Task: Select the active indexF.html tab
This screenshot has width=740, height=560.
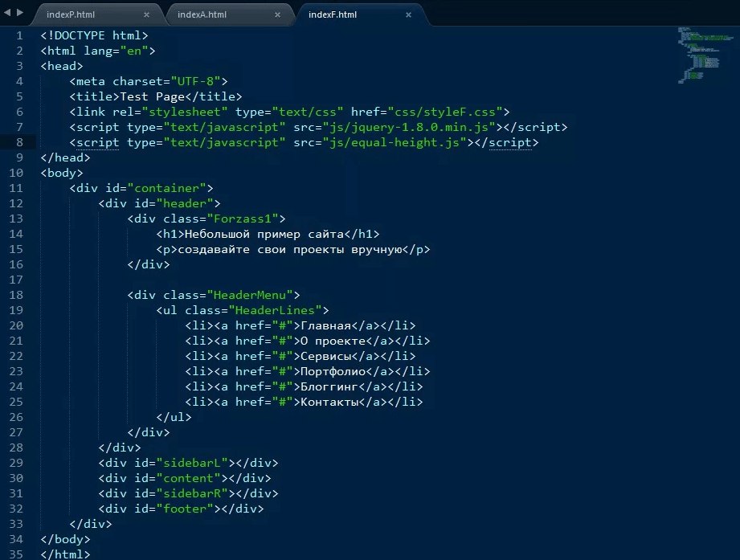Action: 333,14
